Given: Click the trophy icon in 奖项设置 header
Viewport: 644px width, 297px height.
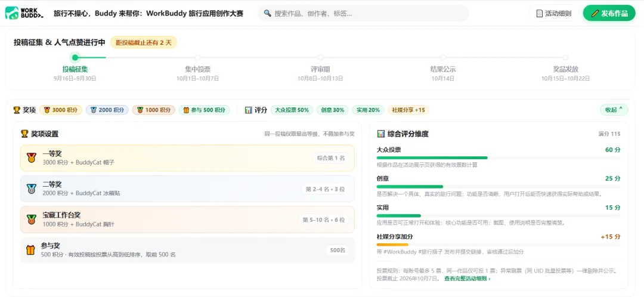Looking at the screenshot, I should point(24,134).
